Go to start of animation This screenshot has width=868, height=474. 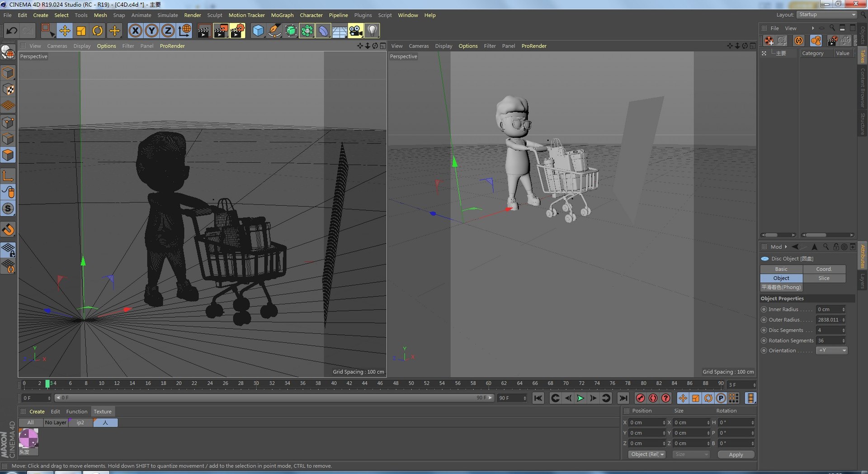(x=538, y=398)
